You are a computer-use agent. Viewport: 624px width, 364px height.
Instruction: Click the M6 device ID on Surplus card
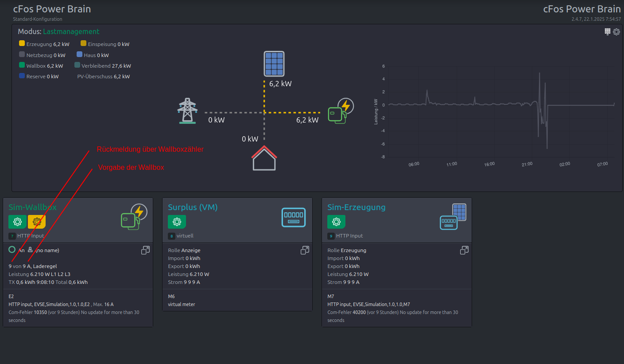pos(171,296)
